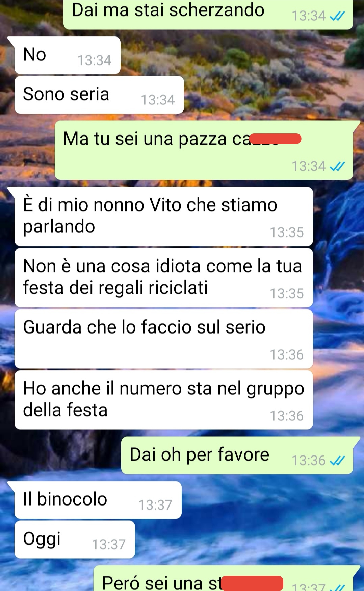
Task: Tap the 'Dai ma stai scherzando' message
Action: click(208, 14)
